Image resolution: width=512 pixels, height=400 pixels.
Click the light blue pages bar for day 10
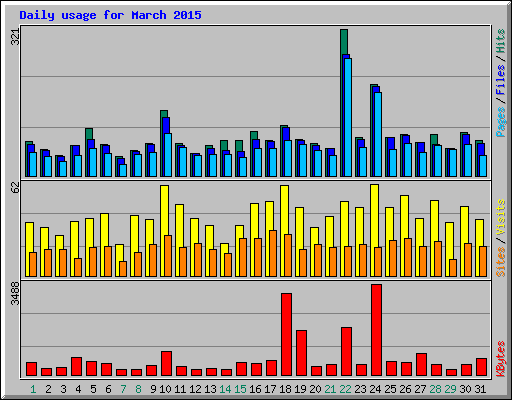tap(168, 155)
